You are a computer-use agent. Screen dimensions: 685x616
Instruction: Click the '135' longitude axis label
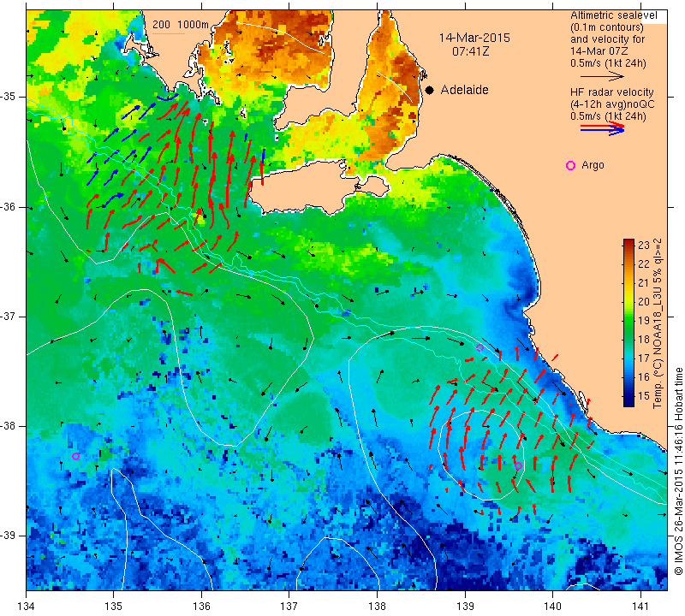click(114, 607)
